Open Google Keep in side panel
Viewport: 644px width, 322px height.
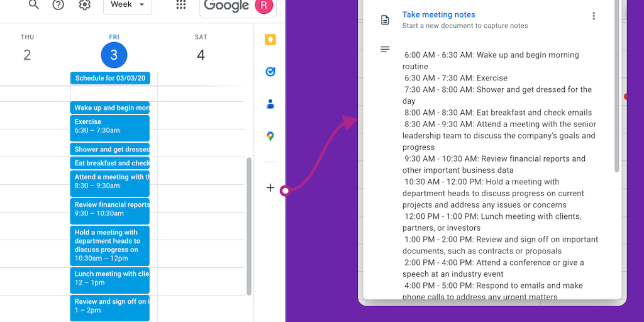(270, 40)
